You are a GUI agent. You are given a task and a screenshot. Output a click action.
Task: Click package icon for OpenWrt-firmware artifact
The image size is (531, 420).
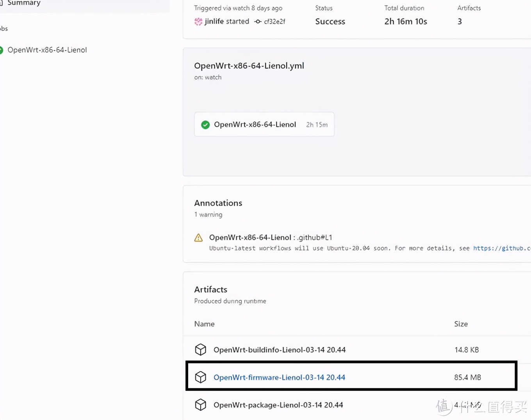tap(201, 377)
